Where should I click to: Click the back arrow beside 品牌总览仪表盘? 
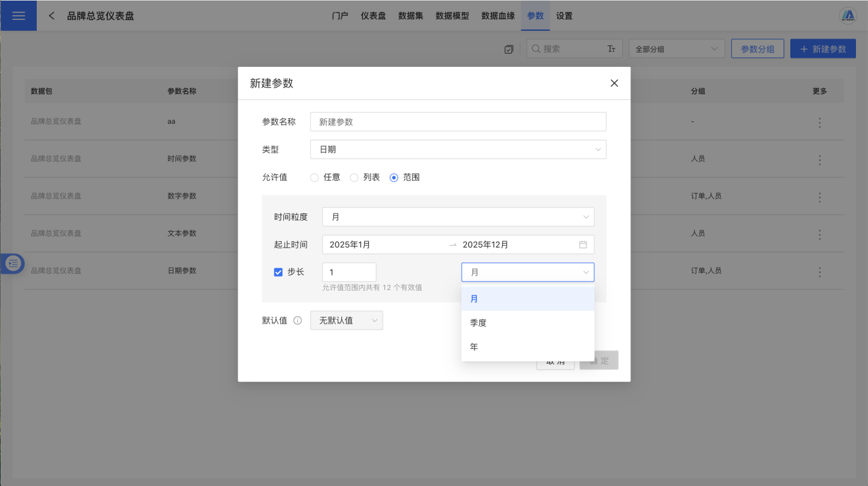52,16
